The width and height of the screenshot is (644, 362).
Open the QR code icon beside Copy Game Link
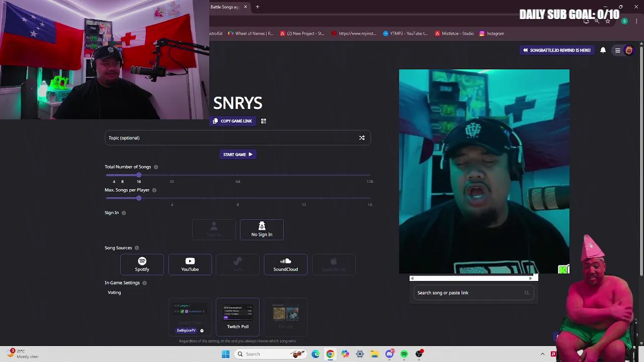pyautogui.click(x=264, y=121)
